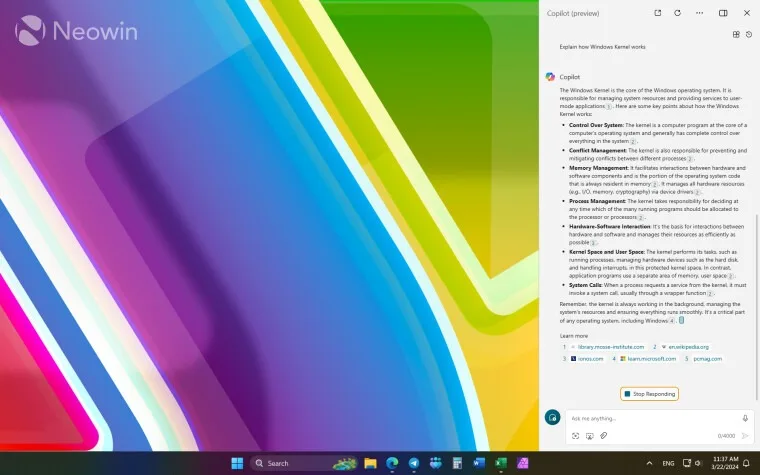Viewport: 760px width, 475px height.
Task: Open the Copilot plugins icon
Action: pyautogui.click(x=736, y=34)
